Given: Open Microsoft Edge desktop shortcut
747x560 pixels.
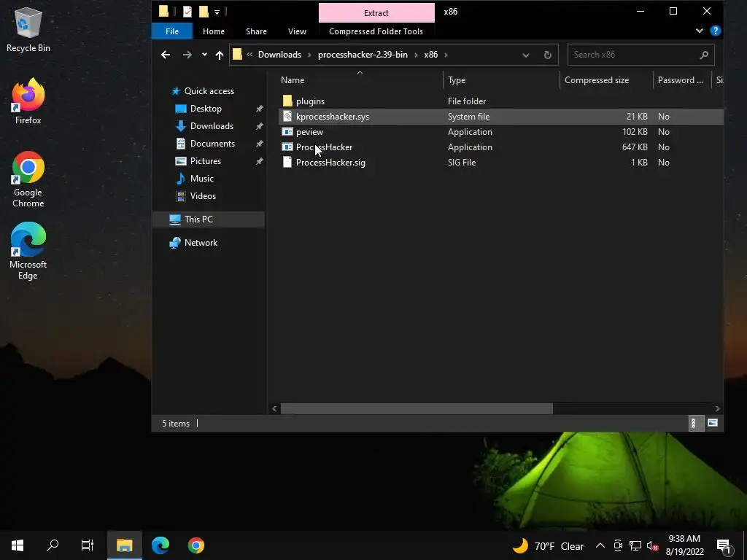Looking at the screenshot, I should click(28, 251).
